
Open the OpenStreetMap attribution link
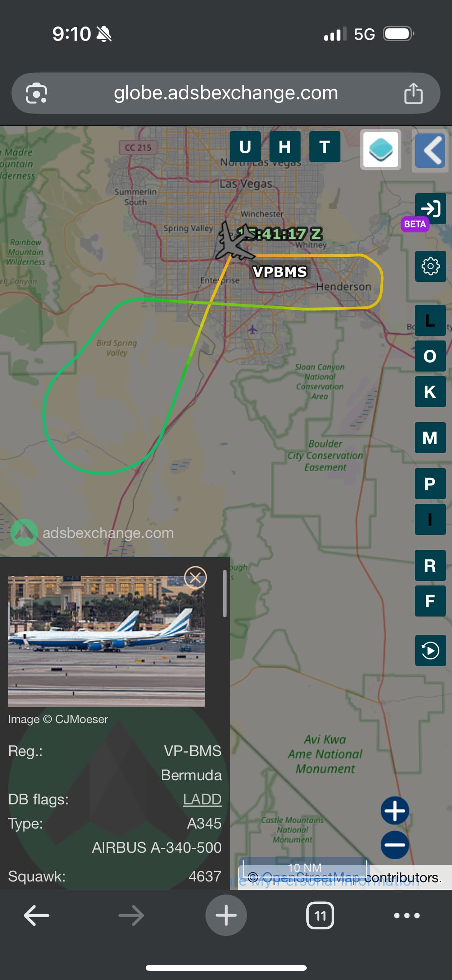pos(311,877)
